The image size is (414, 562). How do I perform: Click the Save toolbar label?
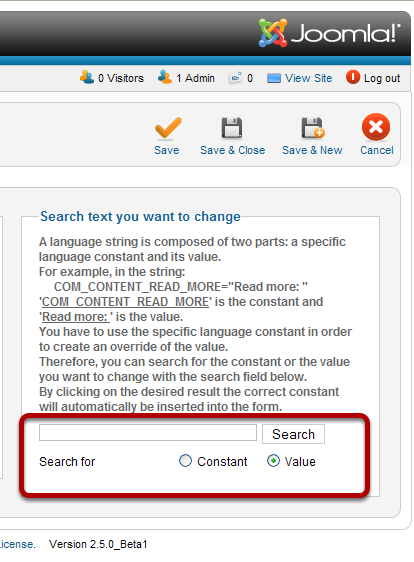tap(167, 150)
